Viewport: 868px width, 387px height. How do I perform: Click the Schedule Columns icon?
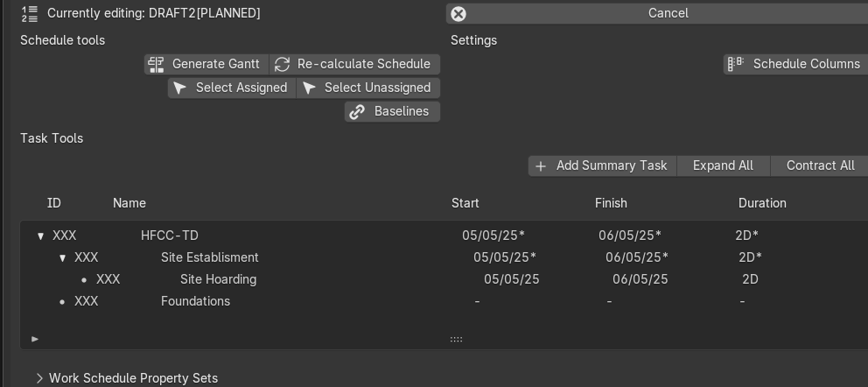(735, 64)
